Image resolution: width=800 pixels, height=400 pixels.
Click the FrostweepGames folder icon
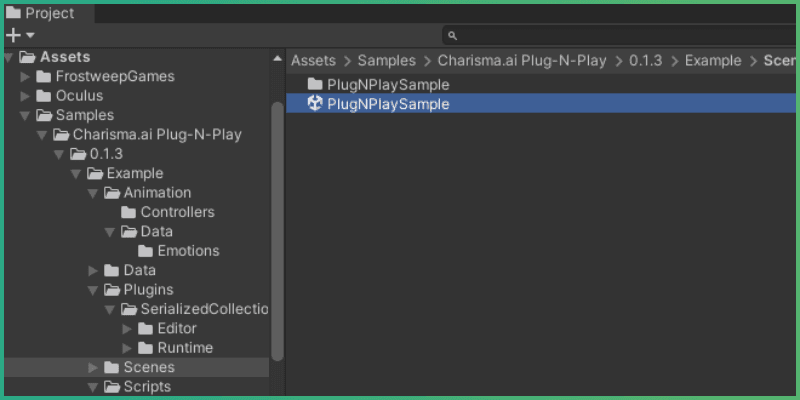pyautogui.click(x=43, y=77)
